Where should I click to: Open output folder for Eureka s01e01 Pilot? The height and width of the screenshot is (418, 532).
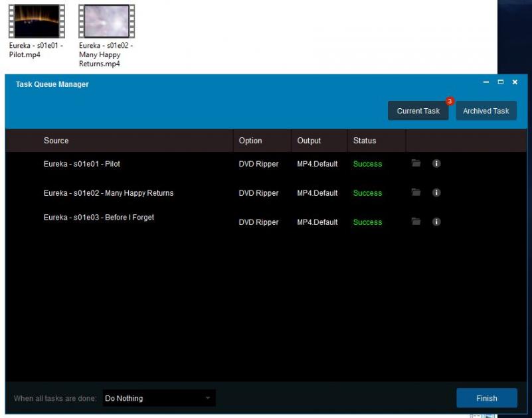tap(416, 163)
